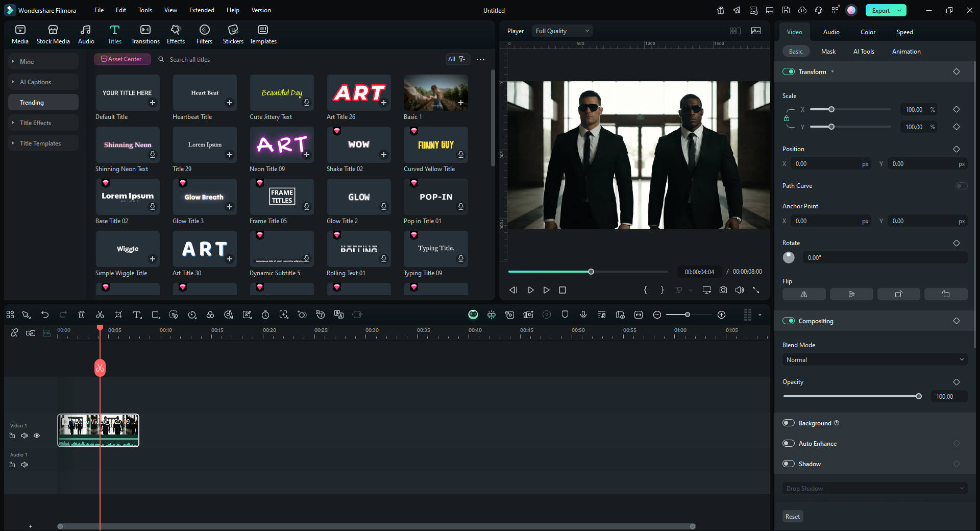Expand the Mine category
Image resolution: width=980 pixels, height=531 pixels.
pos(43,62)
